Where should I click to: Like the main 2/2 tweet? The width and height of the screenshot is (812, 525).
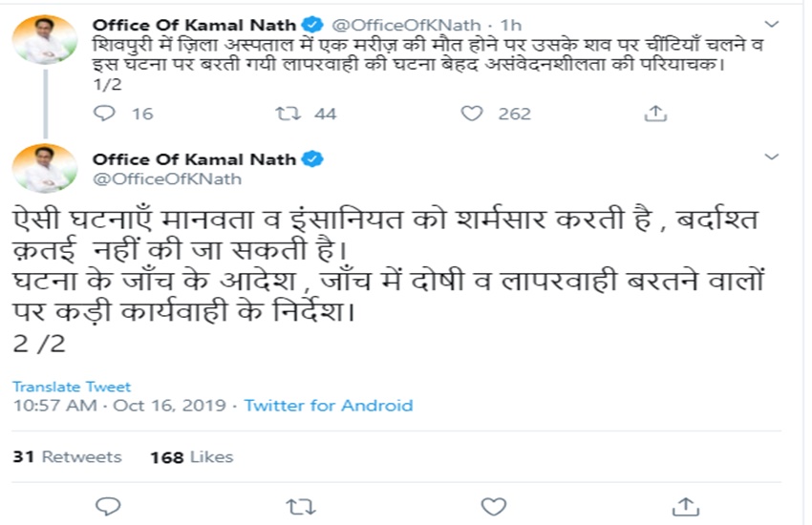492,504
